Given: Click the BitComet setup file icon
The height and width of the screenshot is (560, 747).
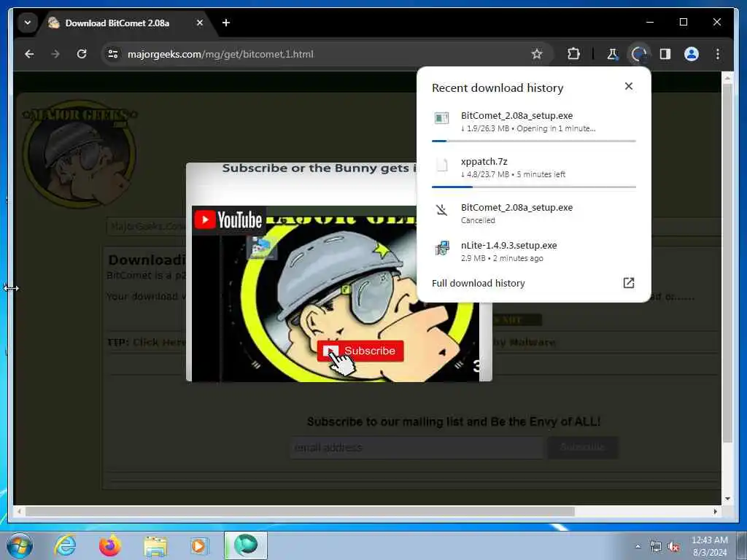Looking at the screenshot, I should point(442,118).
